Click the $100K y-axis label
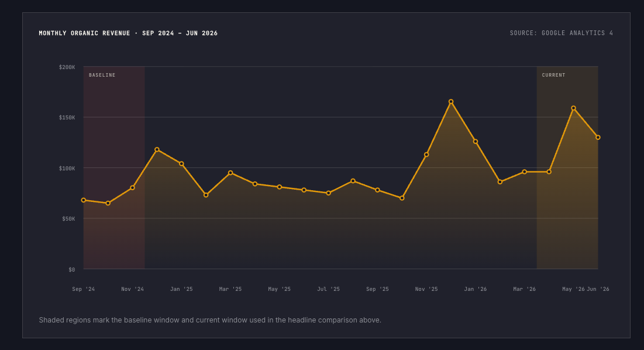This screenshot has height=350, width=644. coord(67,168)
